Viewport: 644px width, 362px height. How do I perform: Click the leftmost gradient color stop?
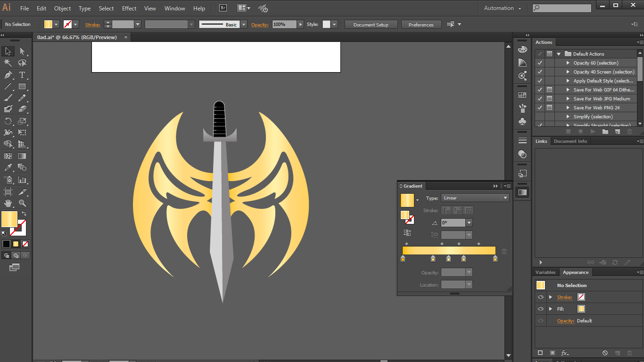tap(403, 258)
